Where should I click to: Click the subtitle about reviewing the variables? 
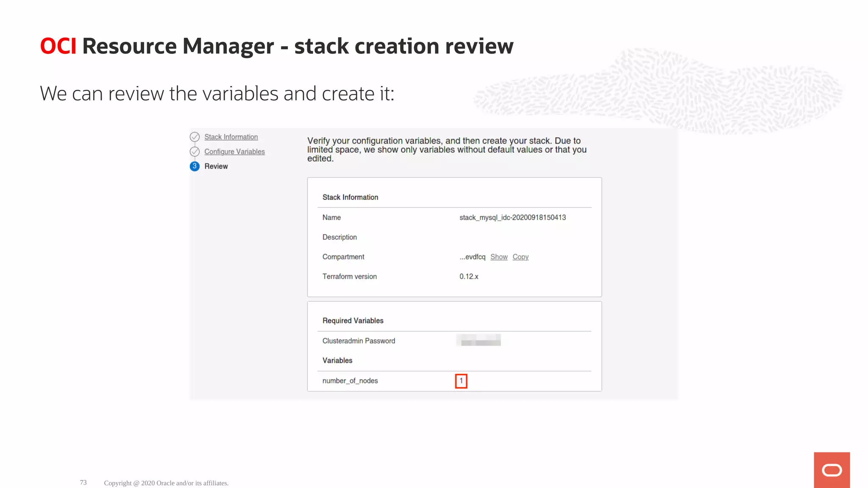(217, 94)
